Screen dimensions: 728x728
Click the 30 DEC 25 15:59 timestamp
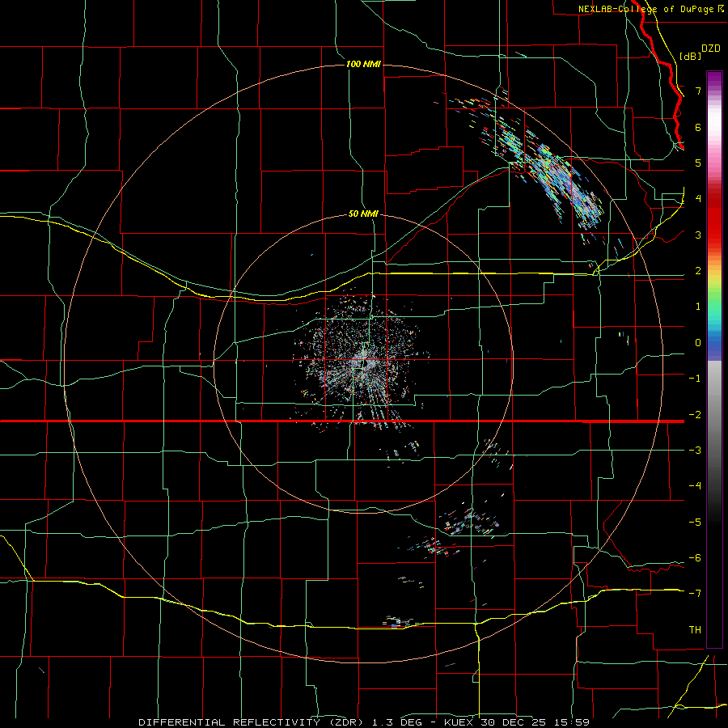[x=534, y=722]
